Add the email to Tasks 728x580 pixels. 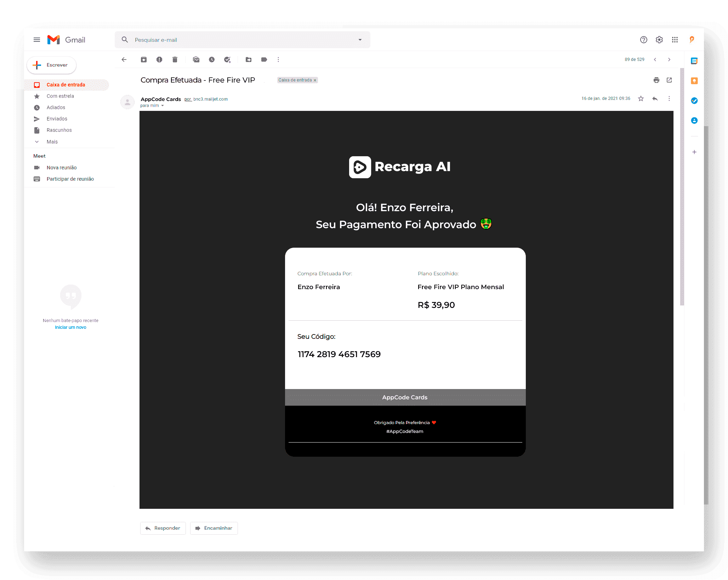227,60
